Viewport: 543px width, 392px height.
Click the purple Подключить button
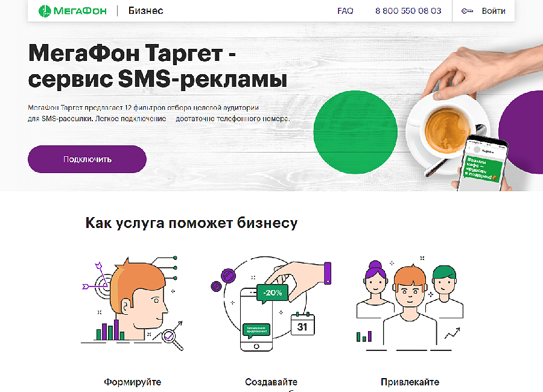point(87,159)
